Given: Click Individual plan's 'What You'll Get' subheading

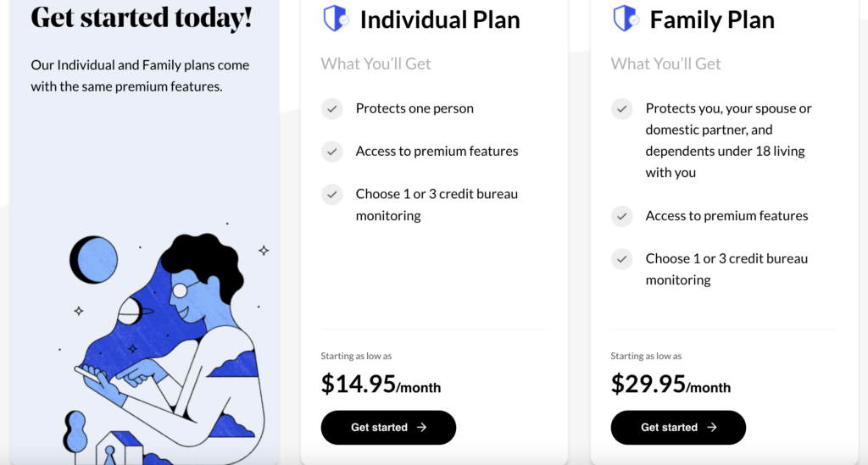Looking at the screenshot, I should [x=376, y=64].
